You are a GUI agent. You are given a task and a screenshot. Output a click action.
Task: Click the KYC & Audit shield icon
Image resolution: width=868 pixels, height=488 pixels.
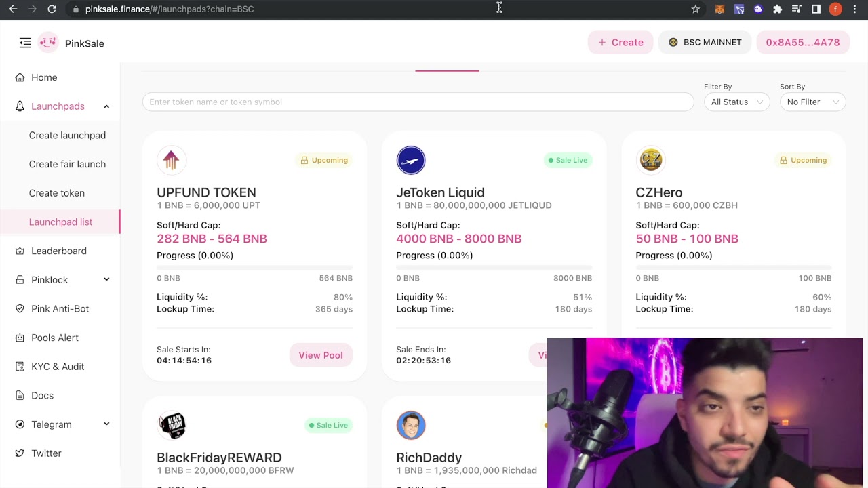pyautogui.click(x=20, y=367)
